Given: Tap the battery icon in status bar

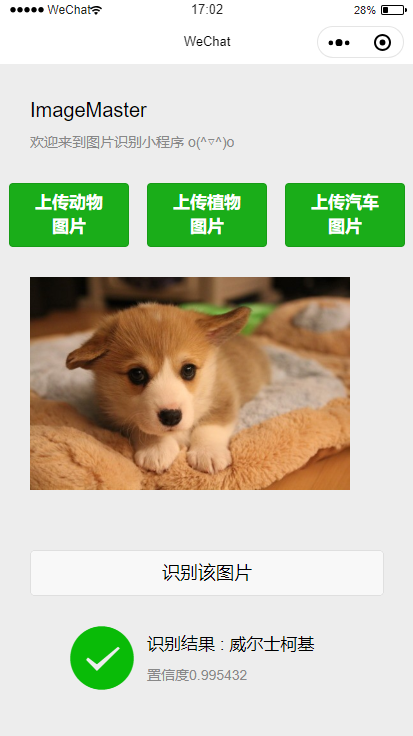Looking at the screenshot, I should [393, 10].
